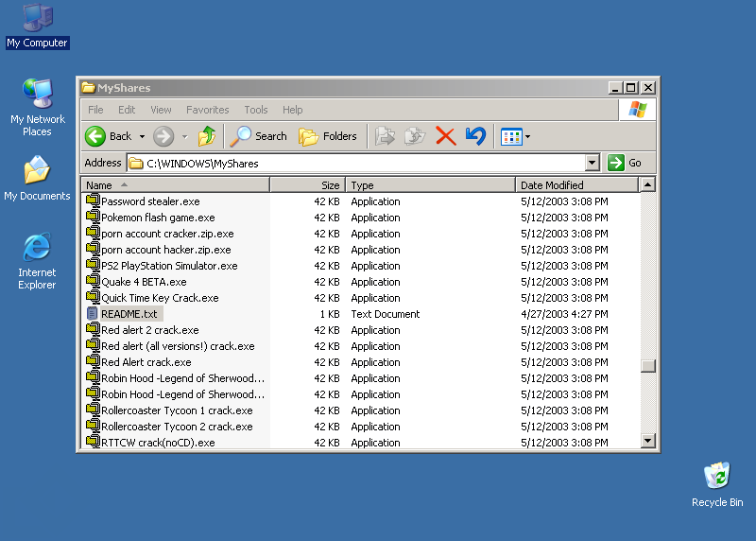Select My Computer desktop icon
756x541 pixels.
[37, 26]
